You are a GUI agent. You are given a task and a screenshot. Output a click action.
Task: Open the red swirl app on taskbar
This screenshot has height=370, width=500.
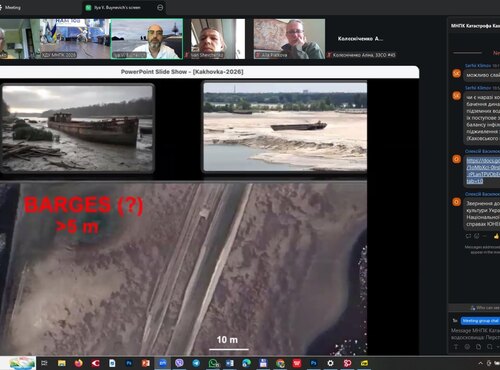pos(347,363)
